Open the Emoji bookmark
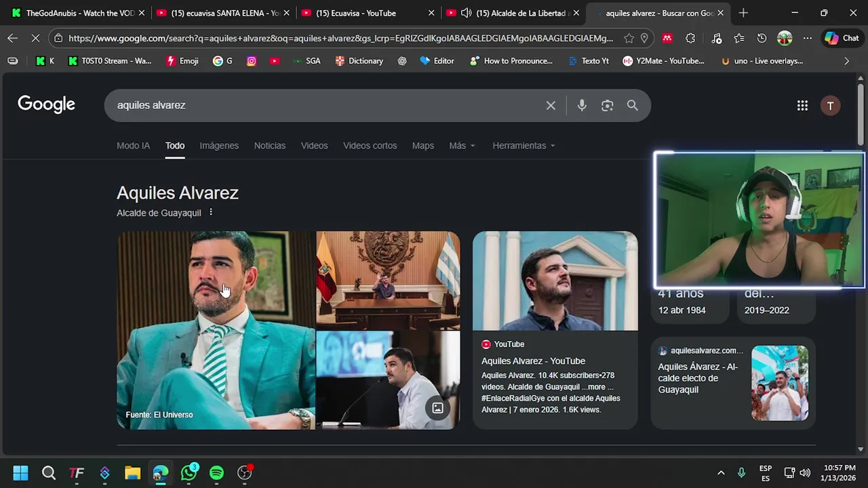868x488 pixels. (182, 61)
